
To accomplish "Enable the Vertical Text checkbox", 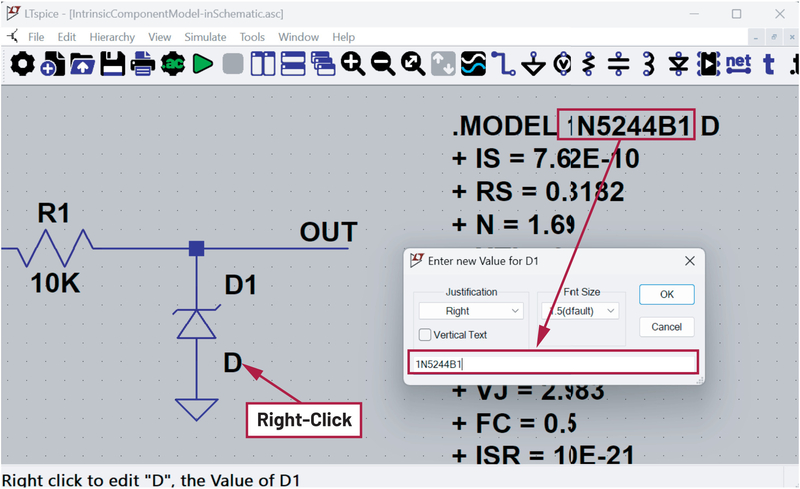I will coord(425,335).
